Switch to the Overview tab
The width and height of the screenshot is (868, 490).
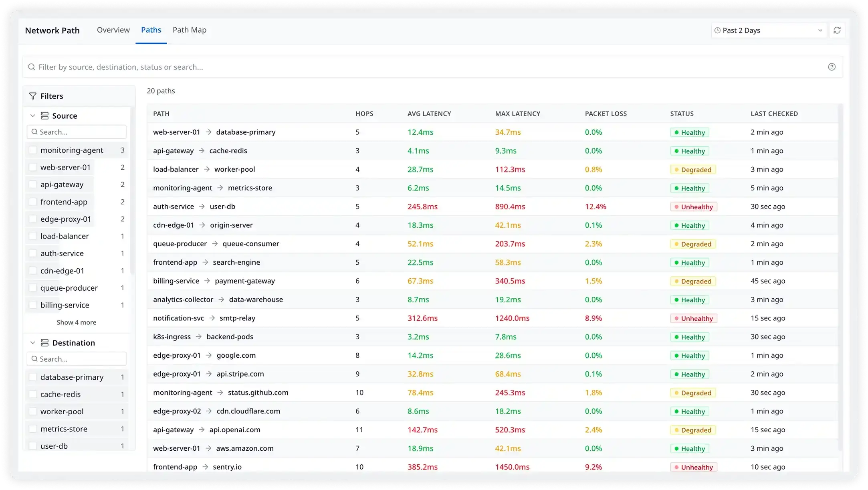113,30
